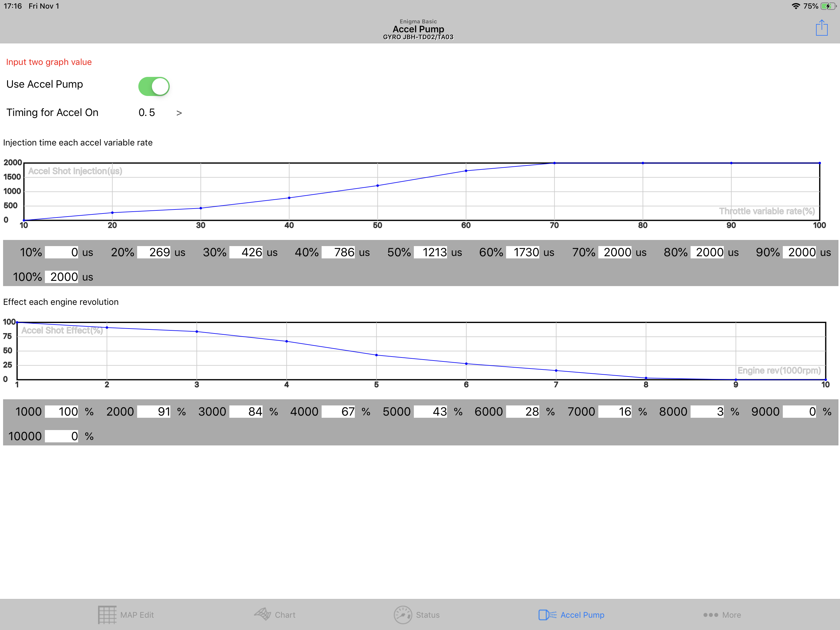The width and height of the screenshot is (840, 630).
Task: Tap the share icon in the top bar
Action: tap(821, 28)
